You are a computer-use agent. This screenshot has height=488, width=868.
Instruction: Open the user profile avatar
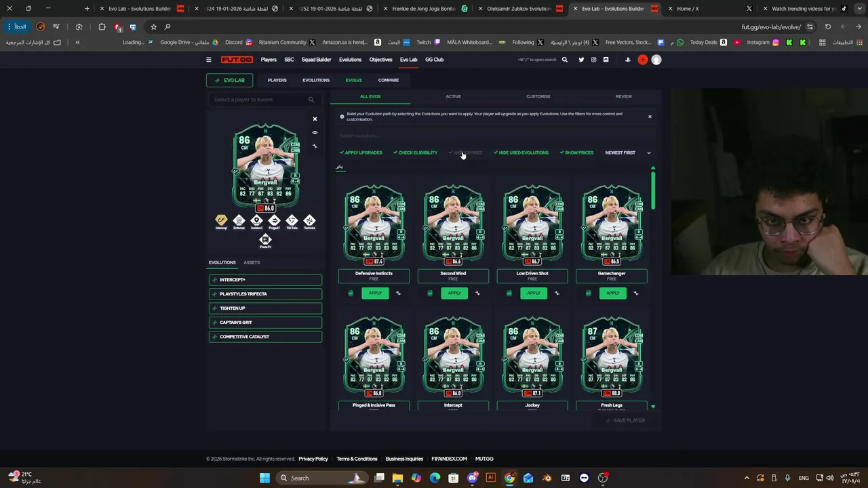pyautogui.click(x=656, y=60)
